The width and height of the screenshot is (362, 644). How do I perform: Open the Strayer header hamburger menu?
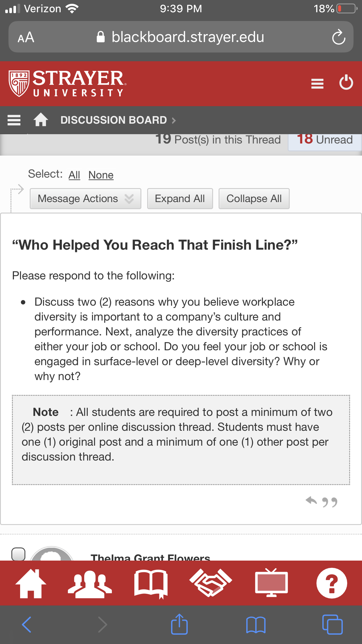(317, 83)
